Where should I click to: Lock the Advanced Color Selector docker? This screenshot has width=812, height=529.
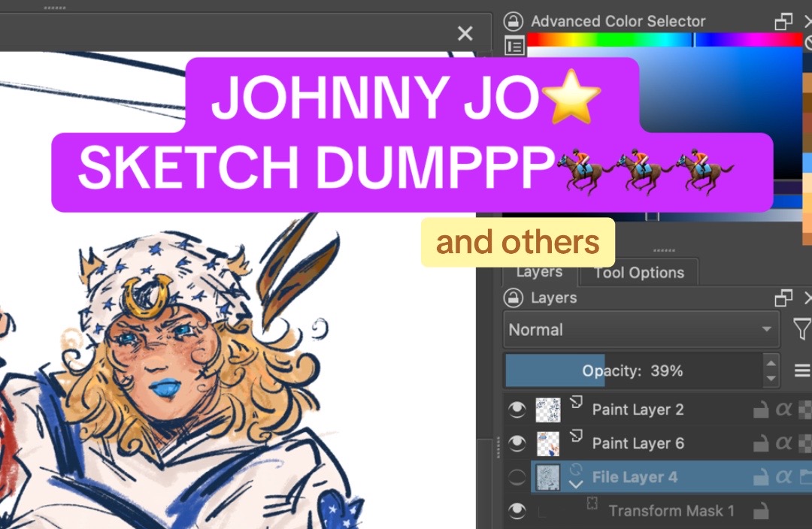point(513,21)
